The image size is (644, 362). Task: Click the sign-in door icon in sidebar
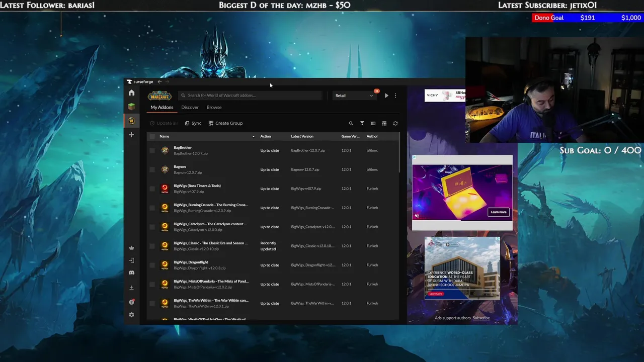(x=131, y=260)
